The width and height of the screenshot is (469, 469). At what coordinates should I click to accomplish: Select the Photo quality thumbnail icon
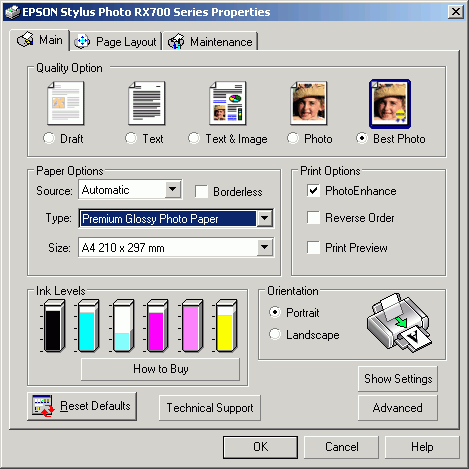[x=309, y=103]
